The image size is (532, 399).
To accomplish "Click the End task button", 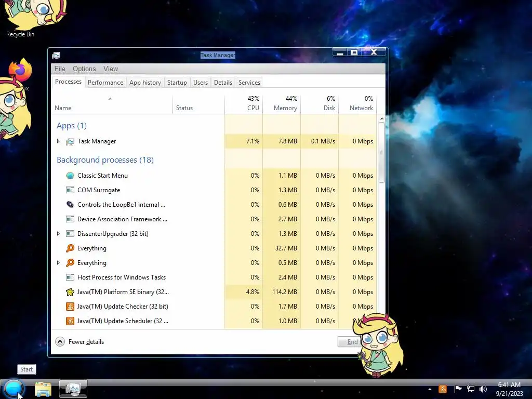I will pos(353,342).
